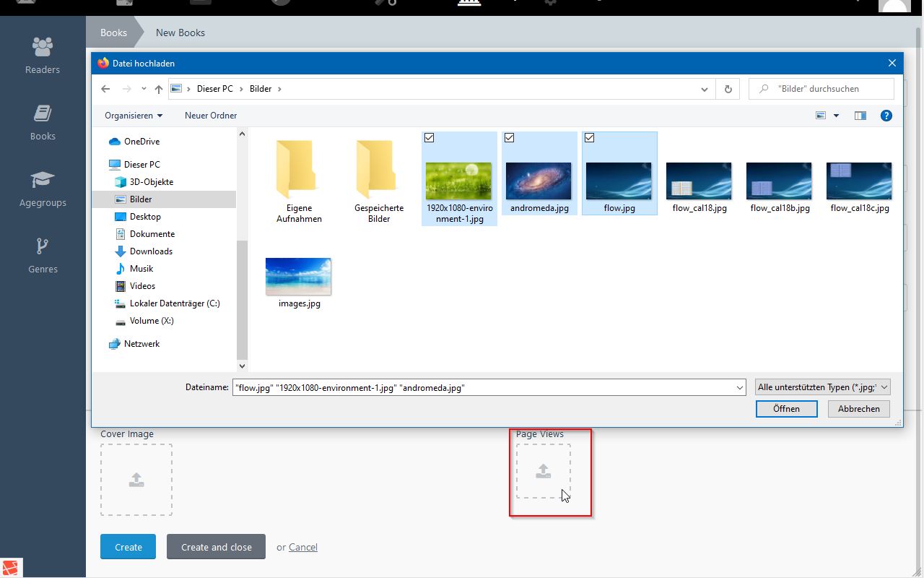924x578 pixels.
Task: Go up one folder level arrow
Action: pyautogui.click(x=159, y=89)
